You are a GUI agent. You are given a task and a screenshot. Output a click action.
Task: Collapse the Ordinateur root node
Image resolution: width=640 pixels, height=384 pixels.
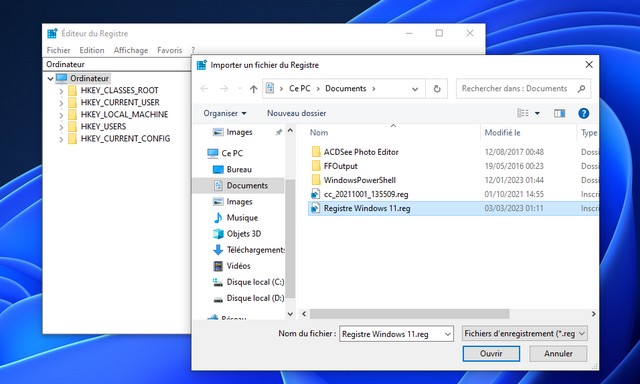point(50,78)
